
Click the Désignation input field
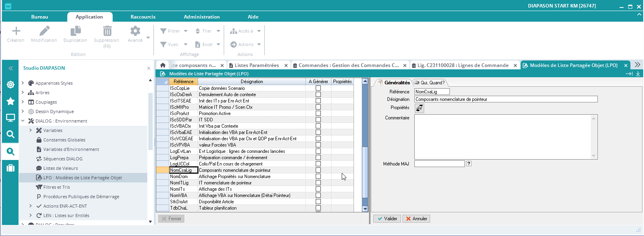pos(505,99)
